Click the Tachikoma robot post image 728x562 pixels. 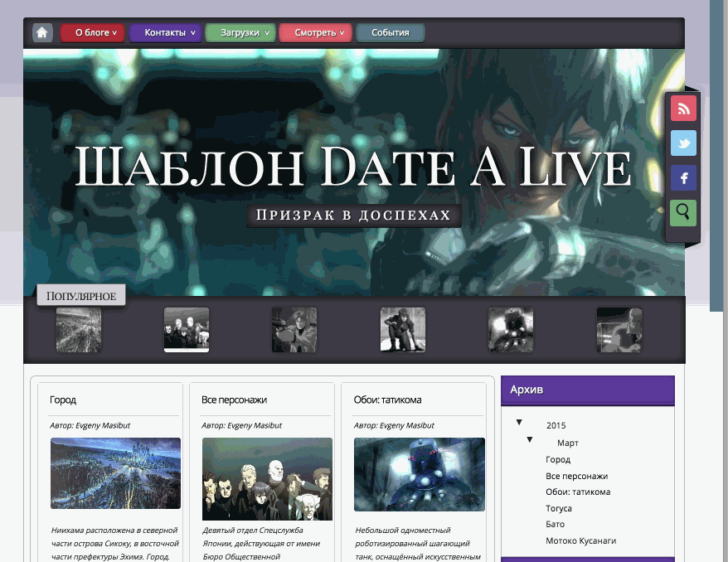[420, 474]
